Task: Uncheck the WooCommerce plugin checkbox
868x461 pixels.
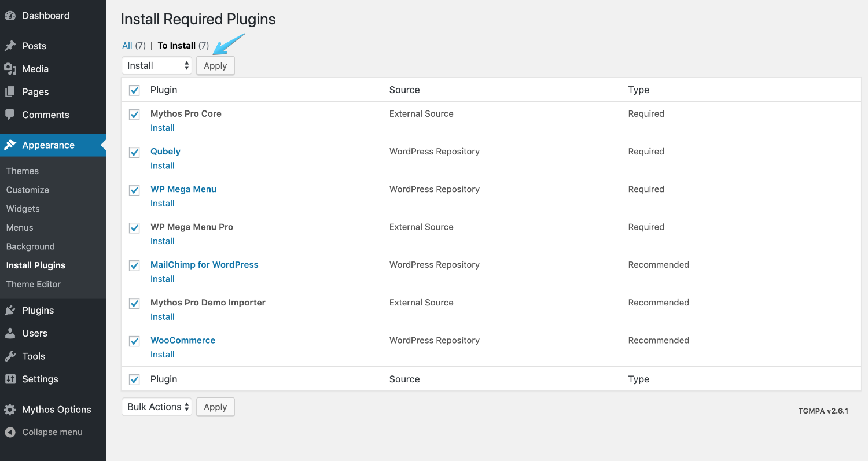Action: click(134, 341)
